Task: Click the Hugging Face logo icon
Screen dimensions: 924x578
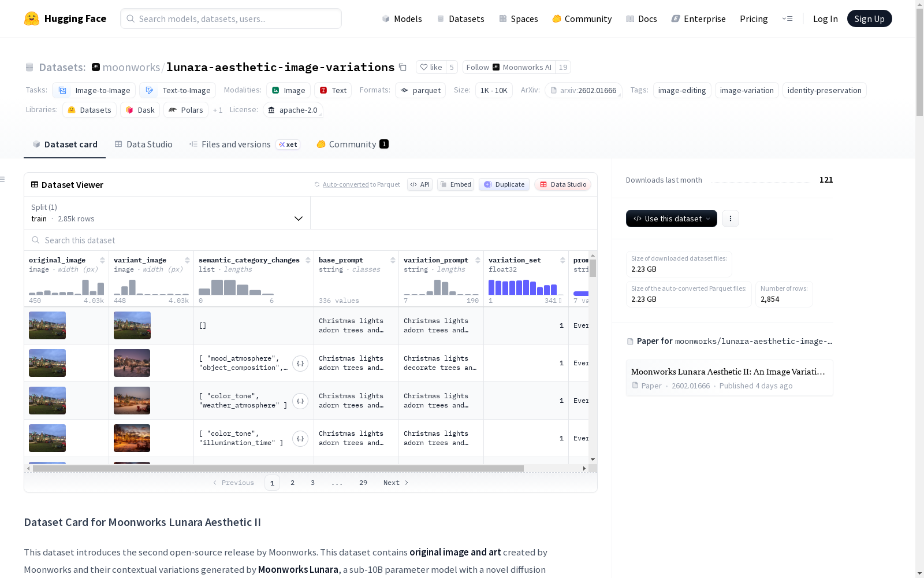Action: tap(32, 18)
